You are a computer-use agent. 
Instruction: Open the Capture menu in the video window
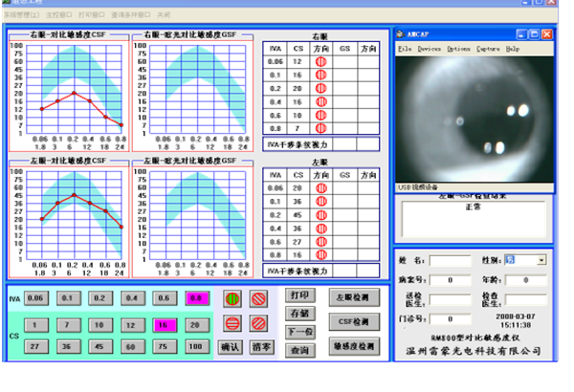(x=488, y=48)
